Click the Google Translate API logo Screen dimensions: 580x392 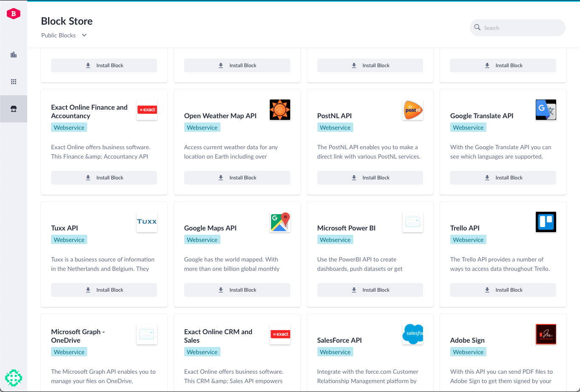point(546,109)
